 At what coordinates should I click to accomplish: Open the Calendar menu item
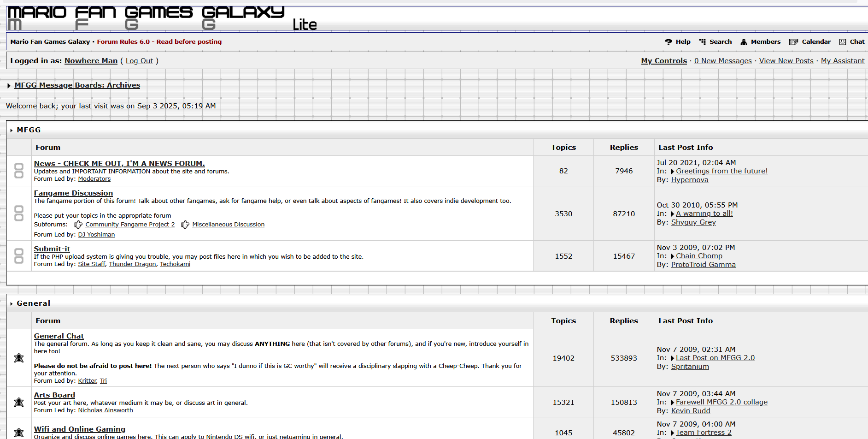coord(816,42)
